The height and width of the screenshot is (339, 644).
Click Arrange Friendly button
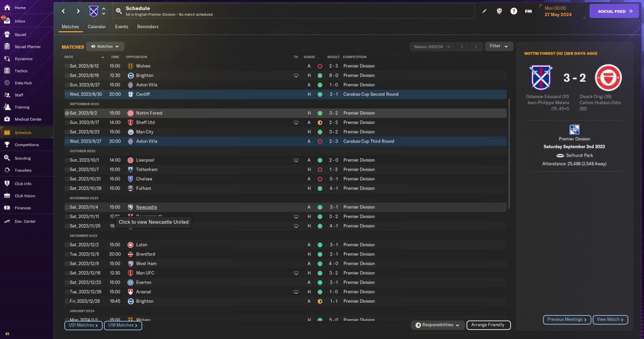pyautogui.click(x=489, y=325)
